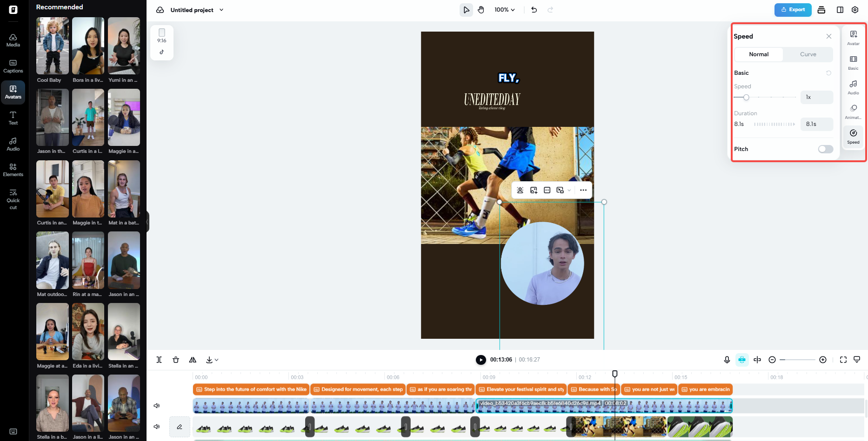Open the Speed properties tab
This screenshot has width=868, height=441.
tap(853, 136)
